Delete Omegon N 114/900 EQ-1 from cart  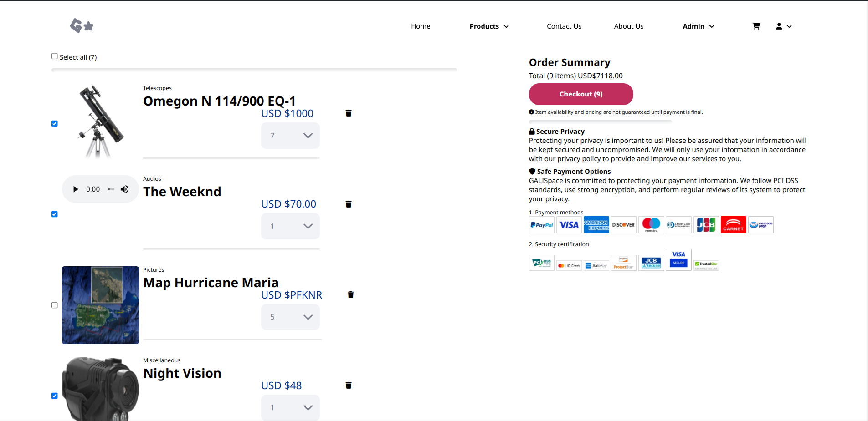(349, 113)
